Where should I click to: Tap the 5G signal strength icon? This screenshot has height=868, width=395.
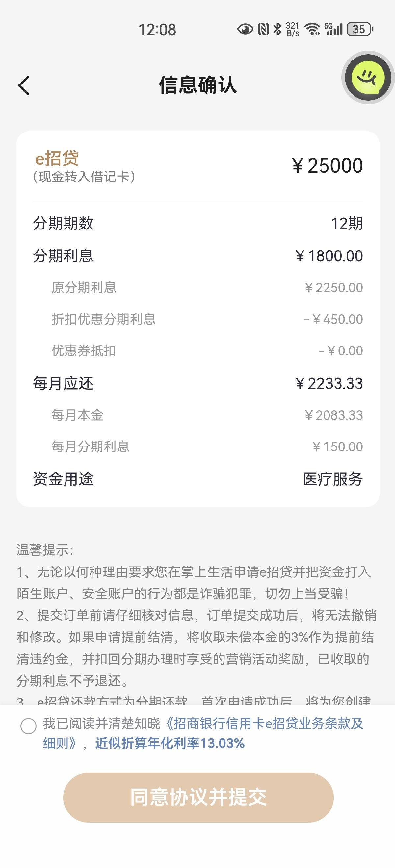point(333,29)
